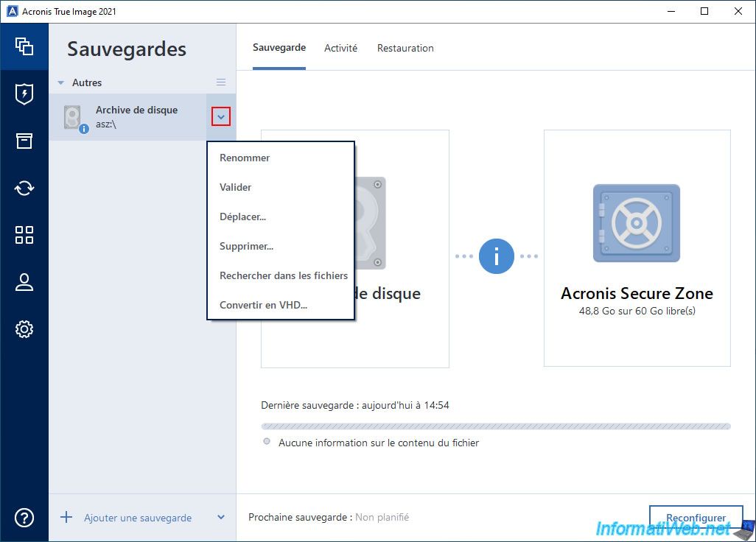Open the Account person icon

tap(24, 282)
